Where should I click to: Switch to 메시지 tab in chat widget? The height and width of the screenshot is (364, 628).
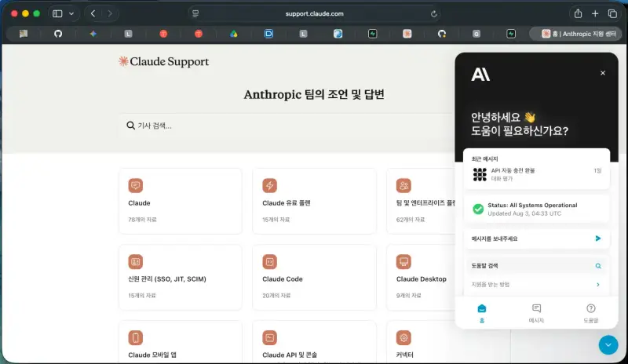[x=536, y=314]
